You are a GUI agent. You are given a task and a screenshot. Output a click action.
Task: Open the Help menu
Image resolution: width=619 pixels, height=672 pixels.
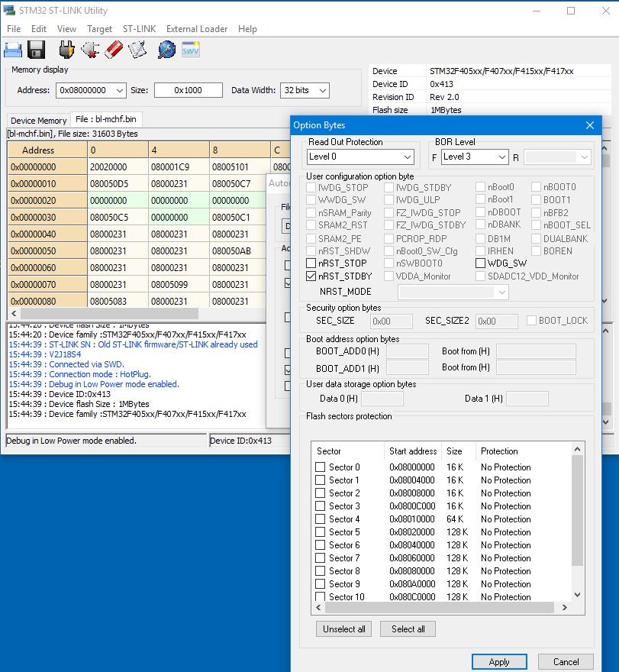pos(247,29)
